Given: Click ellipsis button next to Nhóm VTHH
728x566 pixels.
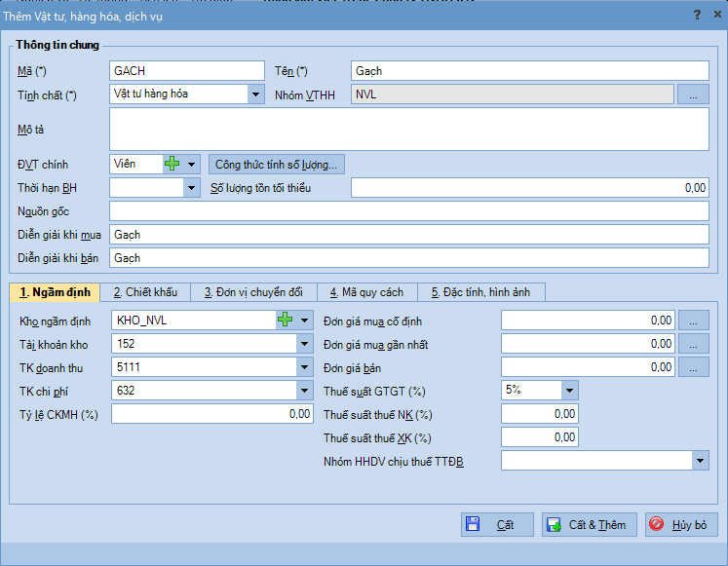Looking at the screenshot, I should coord(693,94).
